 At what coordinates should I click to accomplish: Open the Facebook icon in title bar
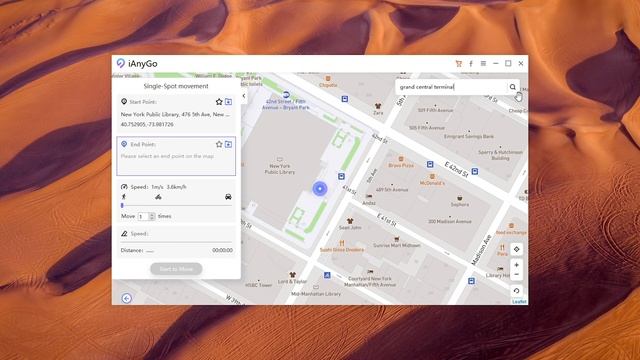[x=471, y=64]
